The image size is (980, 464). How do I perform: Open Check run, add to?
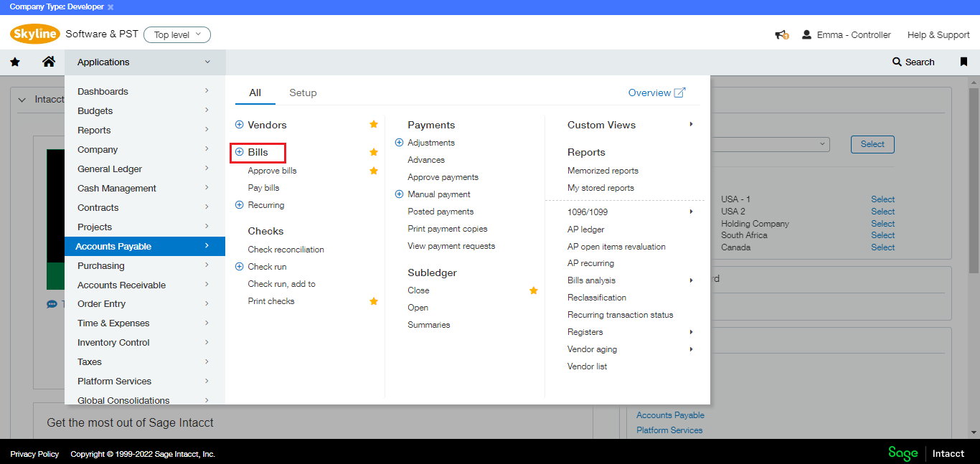(x=281, y=284)
